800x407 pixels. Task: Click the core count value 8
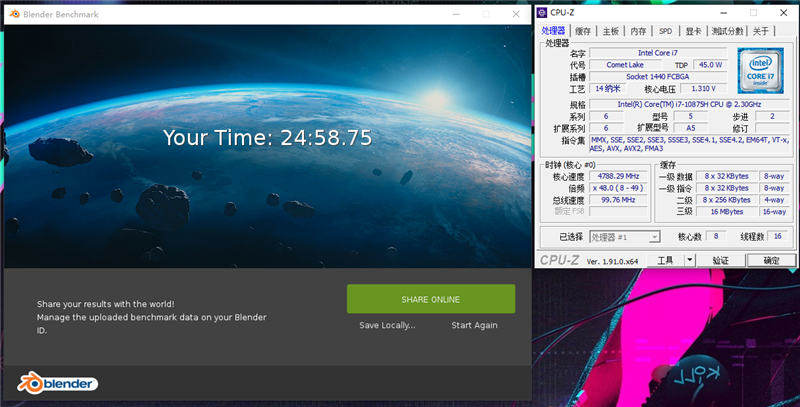716,236
